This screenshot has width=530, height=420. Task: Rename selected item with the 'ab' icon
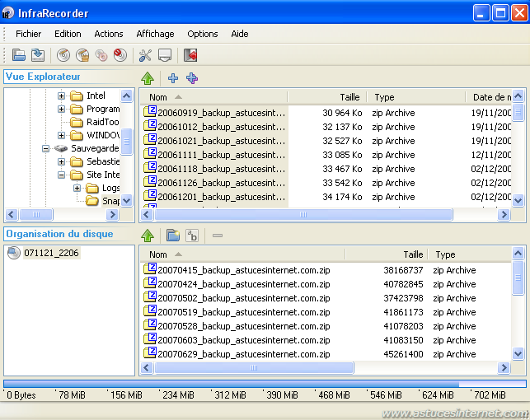[x=192, y=236]
